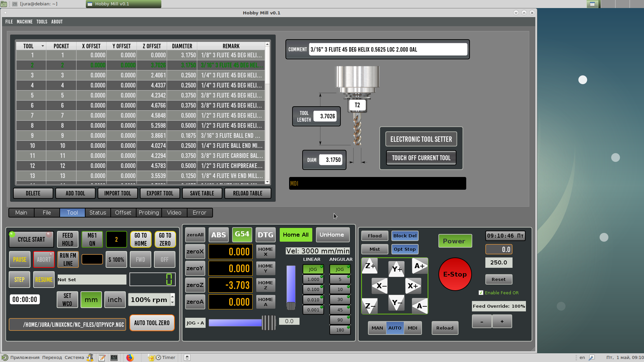Image resolution: width=644 pixels, height=362 pixels.
Task: Click AUTO TOOL ZERO button
Action: [x=152, y=323]
